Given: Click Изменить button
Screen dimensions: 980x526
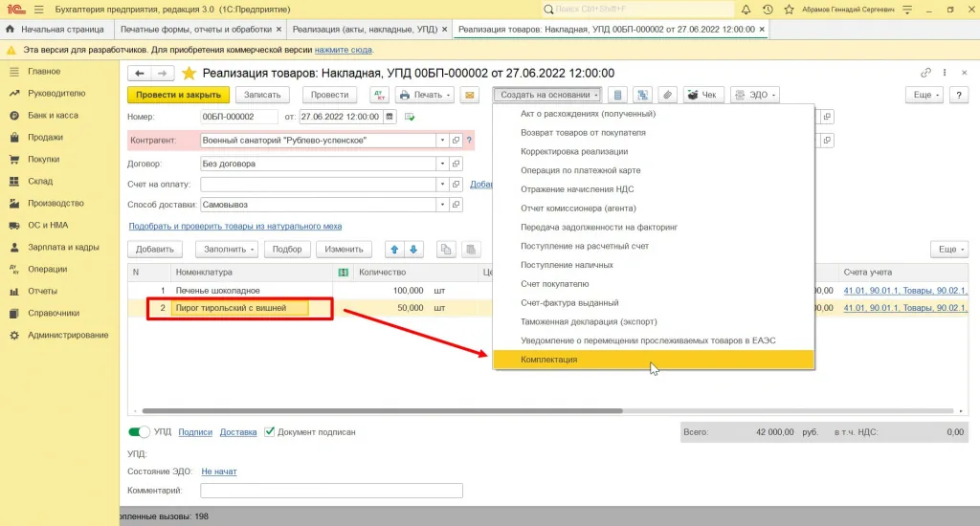Looking at the screenshot, I should point(344,250).
